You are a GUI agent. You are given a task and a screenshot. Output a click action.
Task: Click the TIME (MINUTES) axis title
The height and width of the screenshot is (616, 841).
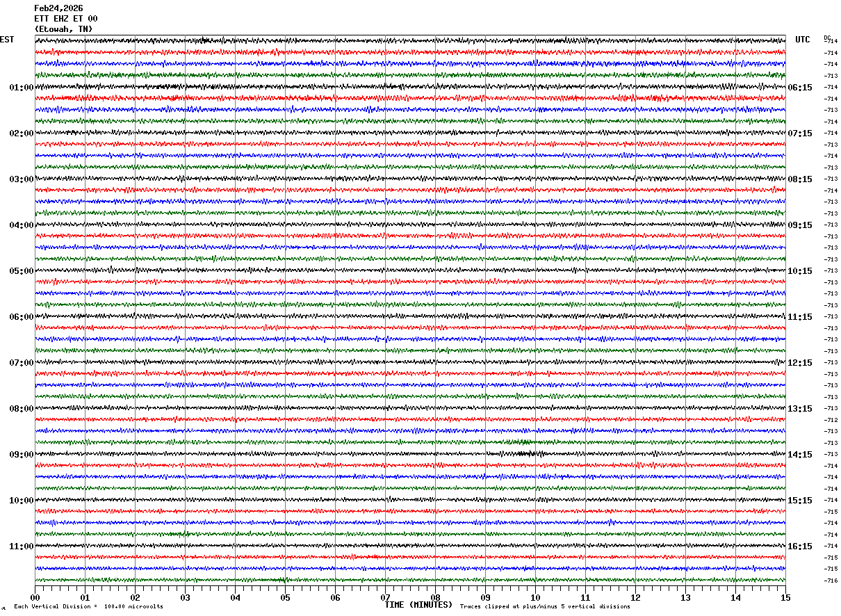(418, 605)
